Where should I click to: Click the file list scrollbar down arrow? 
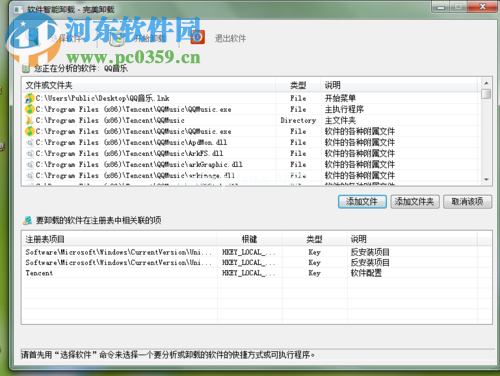click(486, 179)
